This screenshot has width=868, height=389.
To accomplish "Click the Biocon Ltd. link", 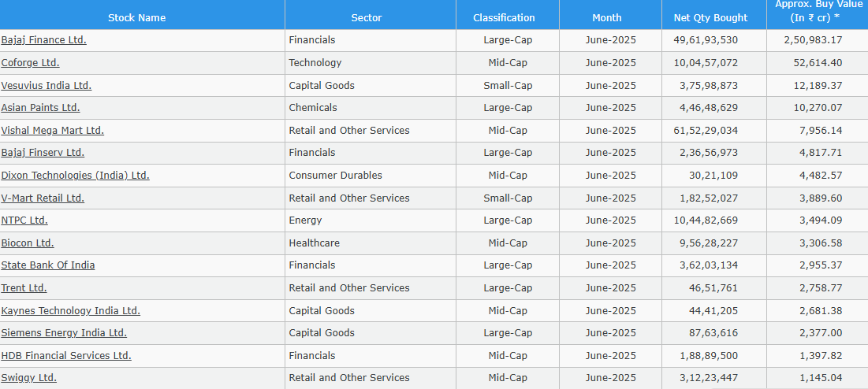I will tap(28, 243).
